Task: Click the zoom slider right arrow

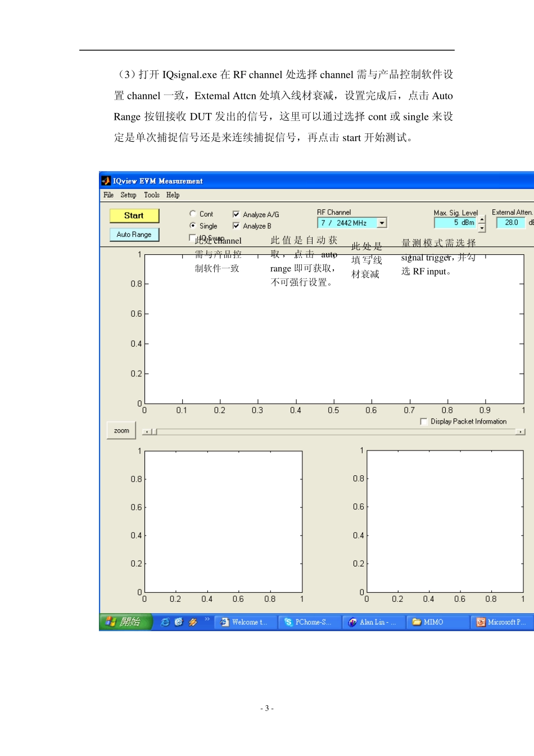Action: [x=521, y=432]
